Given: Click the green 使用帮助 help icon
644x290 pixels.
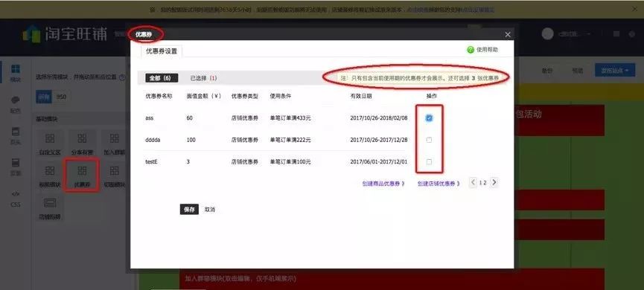Looking at the screenshot, I should tap(471, 50).
